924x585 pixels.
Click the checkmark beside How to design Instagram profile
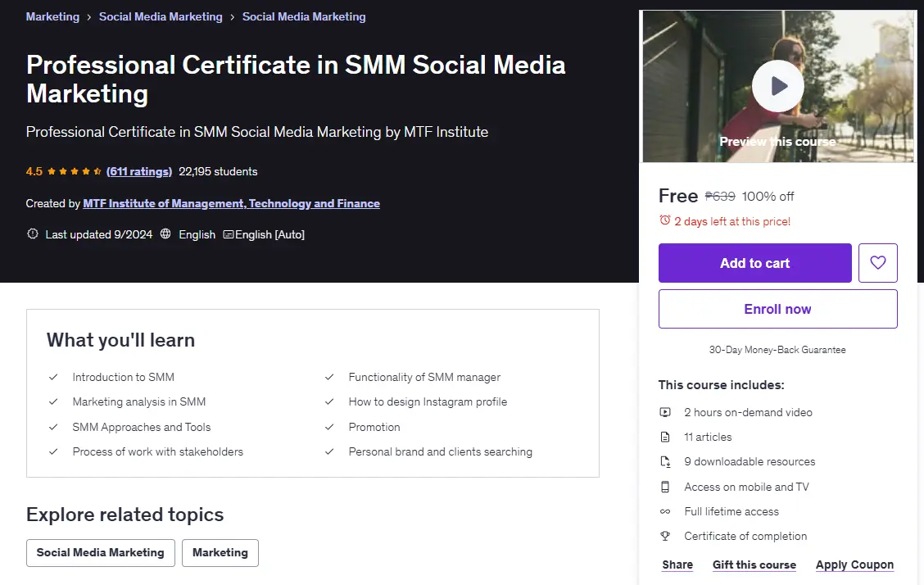(329, 401)
